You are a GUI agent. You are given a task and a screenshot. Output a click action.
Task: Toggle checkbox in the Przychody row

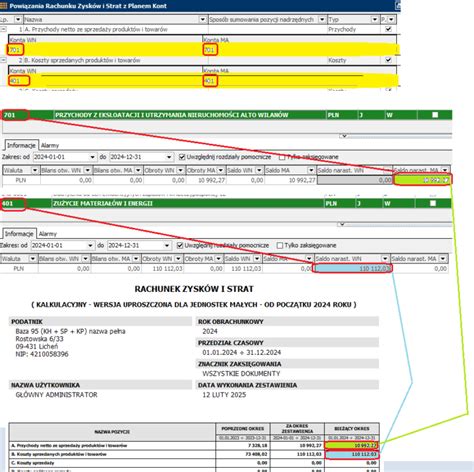coord(388,29)
